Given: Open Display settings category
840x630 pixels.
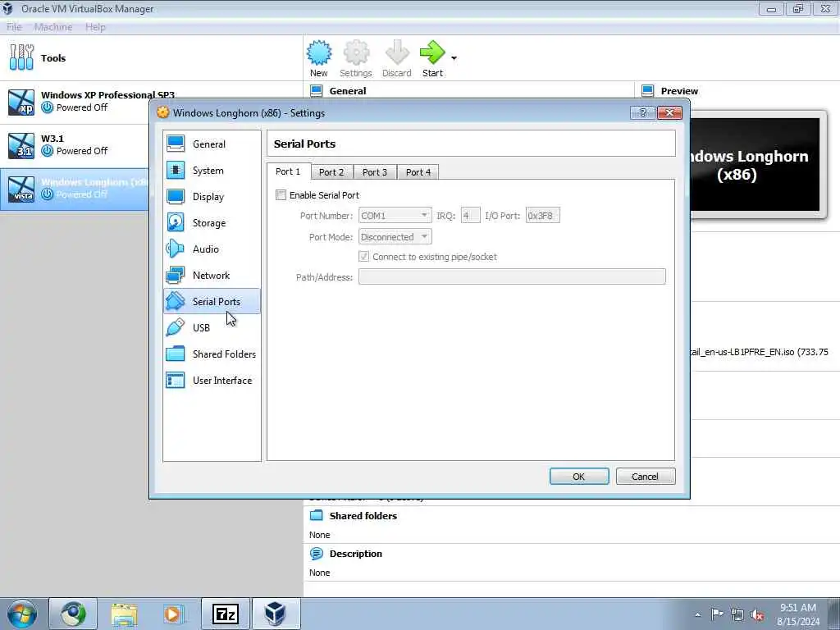Looking at the screenshot, I should (x=212, y=197).
